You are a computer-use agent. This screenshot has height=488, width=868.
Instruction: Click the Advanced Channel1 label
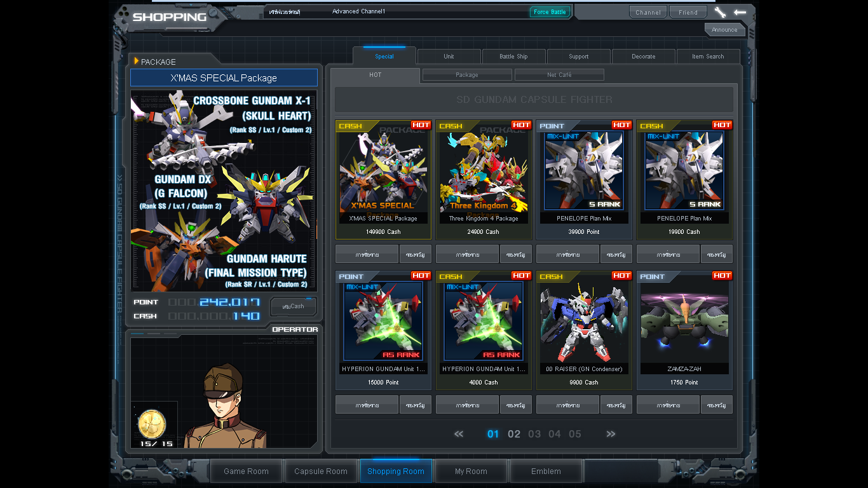358,11
